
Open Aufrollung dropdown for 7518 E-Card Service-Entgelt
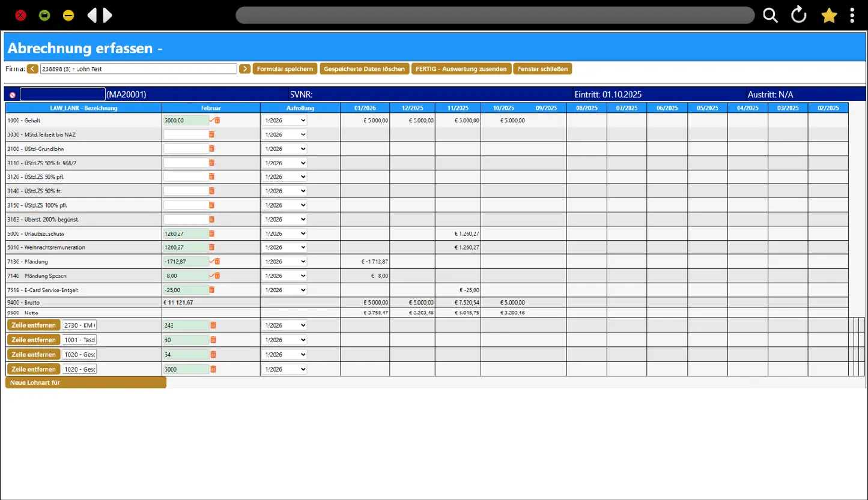point(284,290)
